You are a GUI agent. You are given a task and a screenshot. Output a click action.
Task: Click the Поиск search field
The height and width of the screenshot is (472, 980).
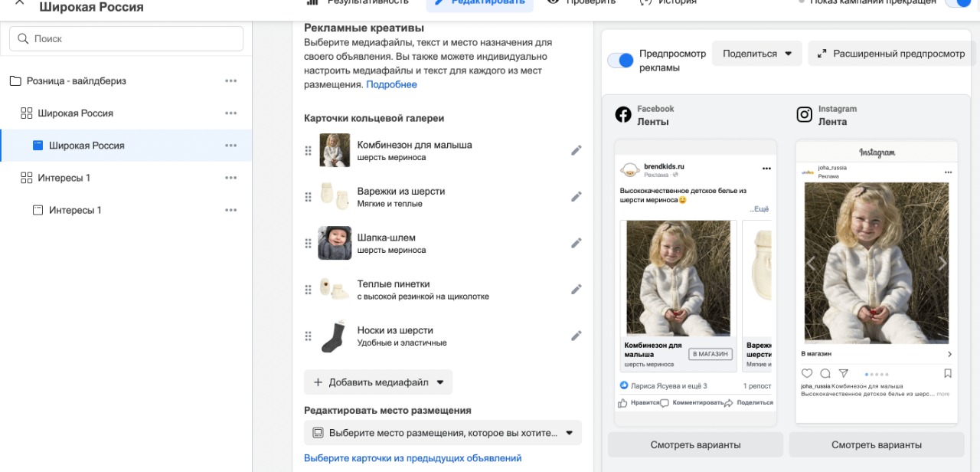point(126,38)
